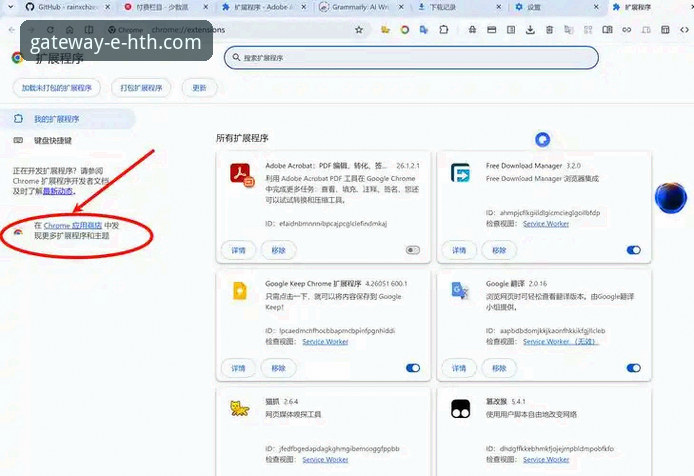The image size is (694, 476).
Task: Open 详情 for Google 翻译
Action: [459, 368]
